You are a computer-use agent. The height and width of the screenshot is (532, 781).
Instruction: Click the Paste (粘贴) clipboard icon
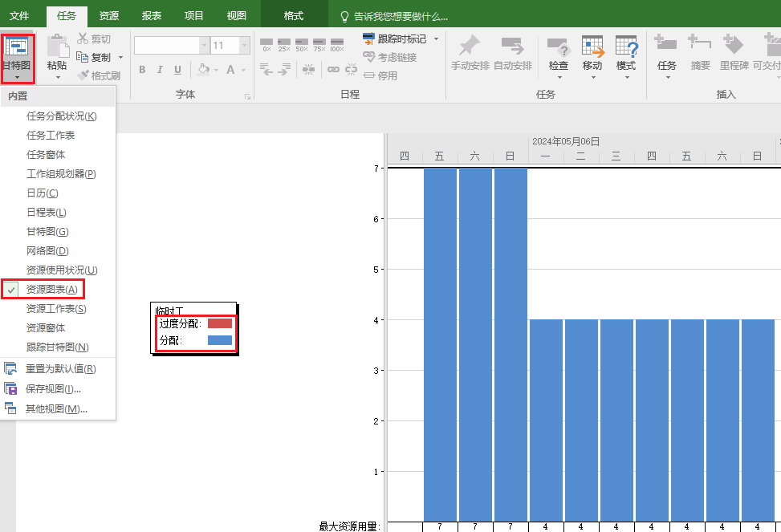(x=57, y=47)
